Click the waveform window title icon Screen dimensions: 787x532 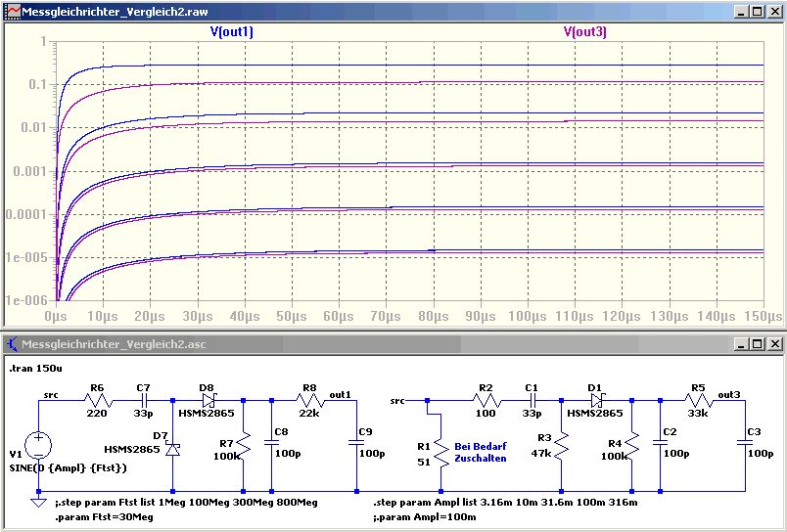click(x=13, y=11)
